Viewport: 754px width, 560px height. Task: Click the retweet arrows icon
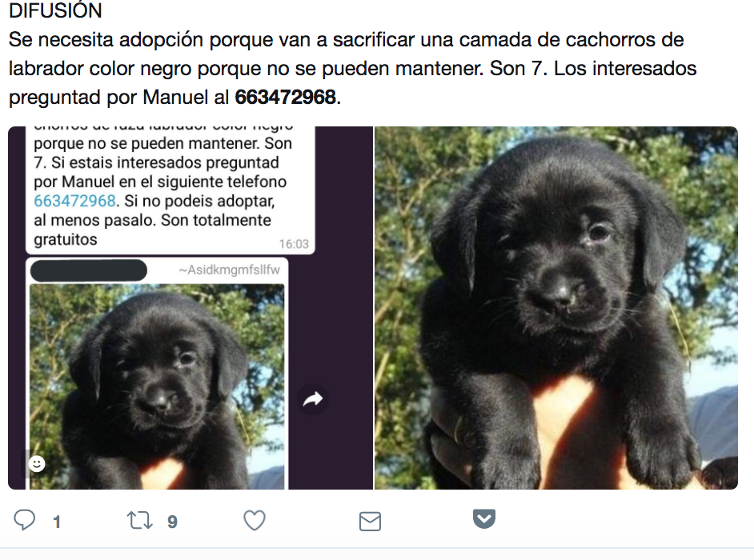point(139,521)
